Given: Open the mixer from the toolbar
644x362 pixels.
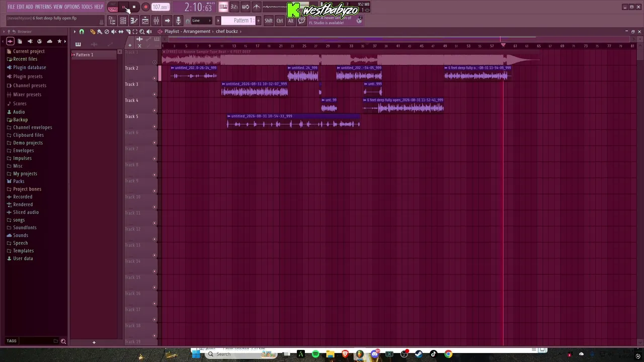Looking at the screenshot, I should [x=156, y=21].
